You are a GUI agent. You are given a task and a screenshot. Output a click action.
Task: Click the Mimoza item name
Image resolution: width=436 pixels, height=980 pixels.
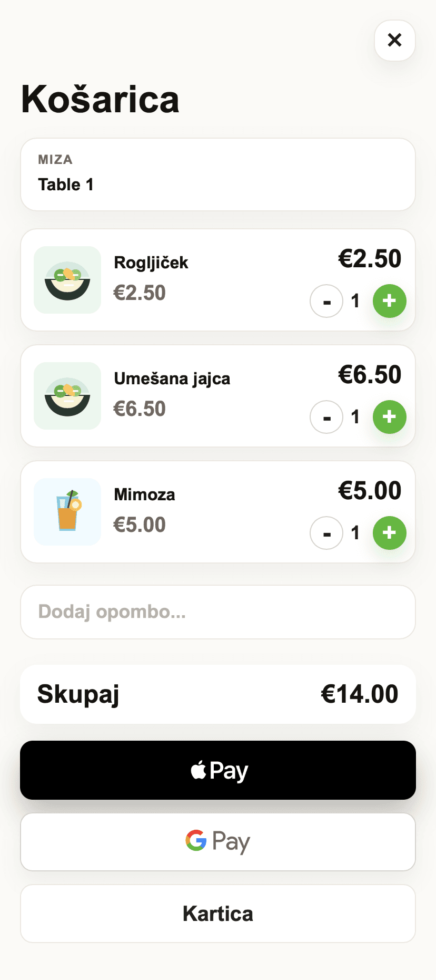pyautogui.click(x=144, y=494)
